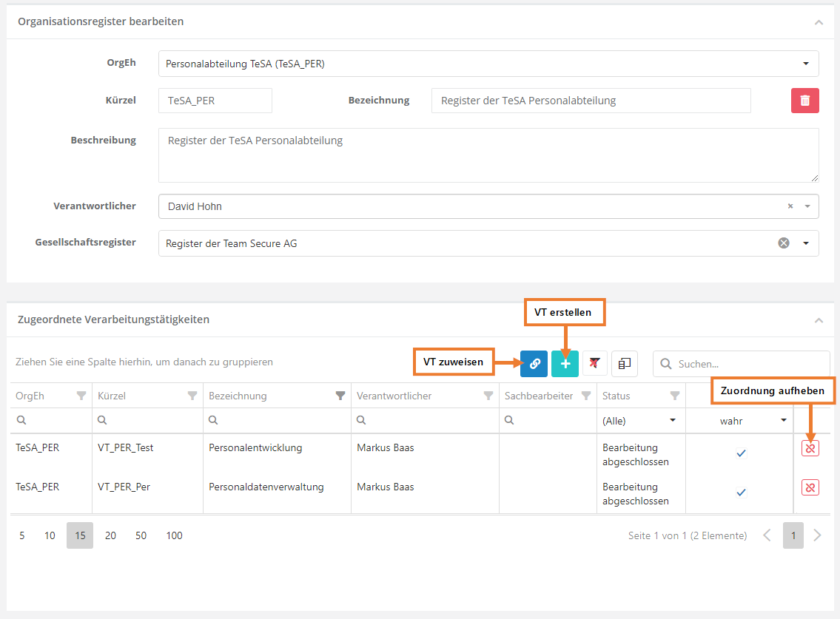Viewport: 840px width, 619px height.
Task: Clear all filters with the filter-reset icon
Action: [x=595, y=364]
